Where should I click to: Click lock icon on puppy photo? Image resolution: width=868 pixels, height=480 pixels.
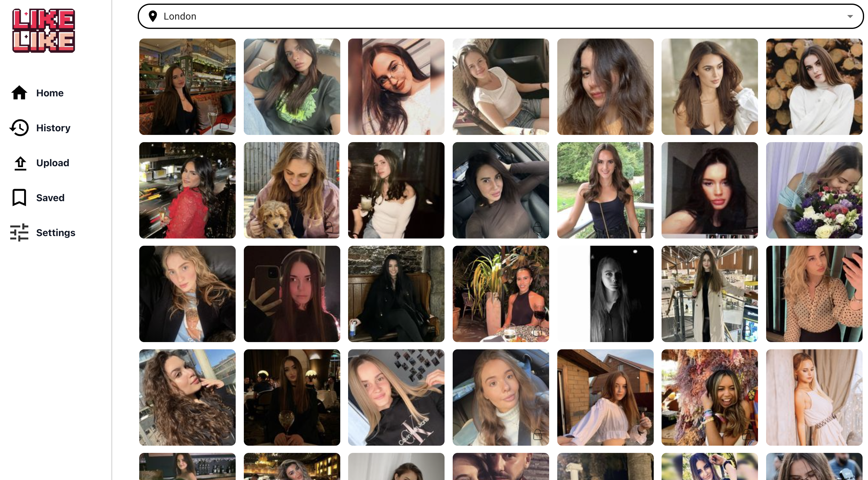click(329, 227)
